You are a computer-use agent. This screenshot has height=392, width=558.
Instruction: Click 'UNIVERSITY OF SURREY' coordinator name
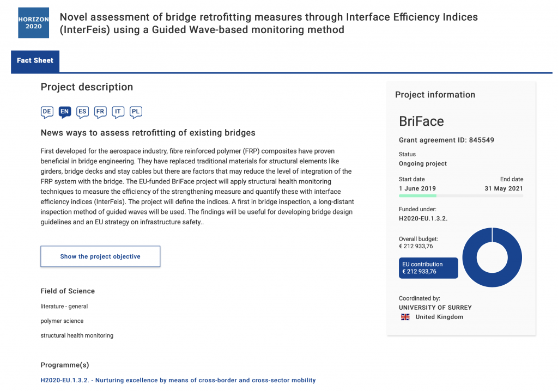pyautogui.click(x=435, y=308)
